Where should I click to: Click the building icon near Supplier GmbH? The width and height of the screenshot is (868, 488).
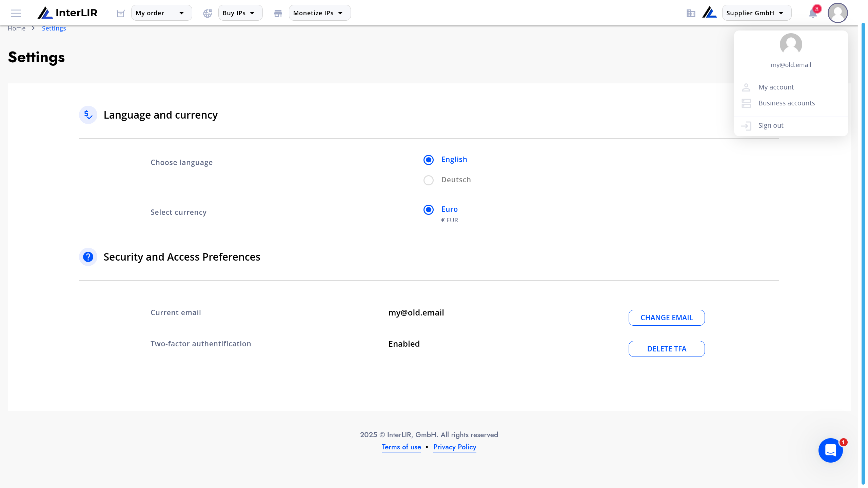(691, 13)
